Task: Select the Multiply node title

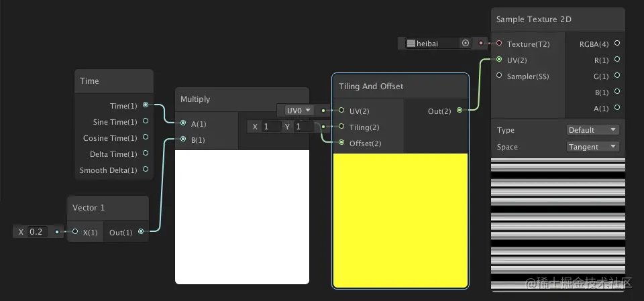Action: tap(195, 99)
